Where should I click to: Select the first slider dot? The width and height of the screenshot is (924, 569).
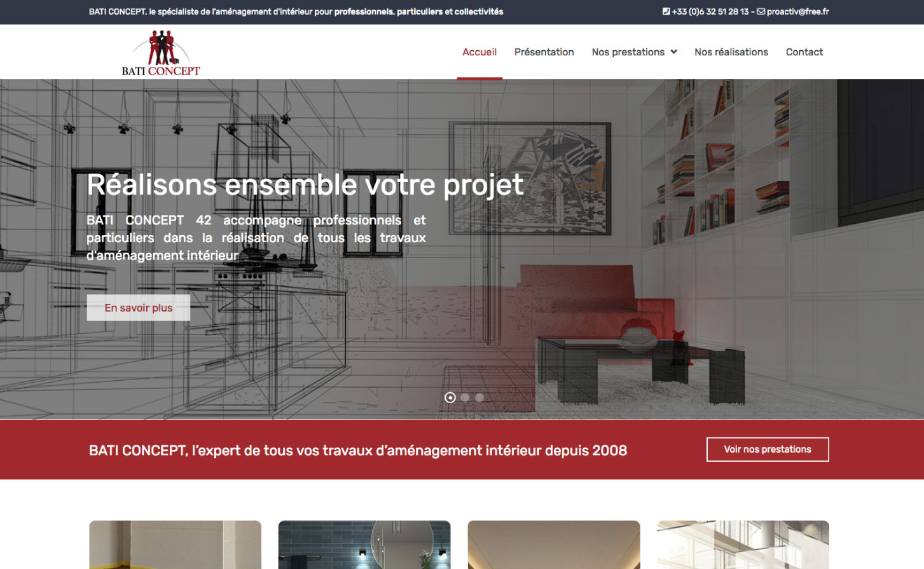(450, 397)
